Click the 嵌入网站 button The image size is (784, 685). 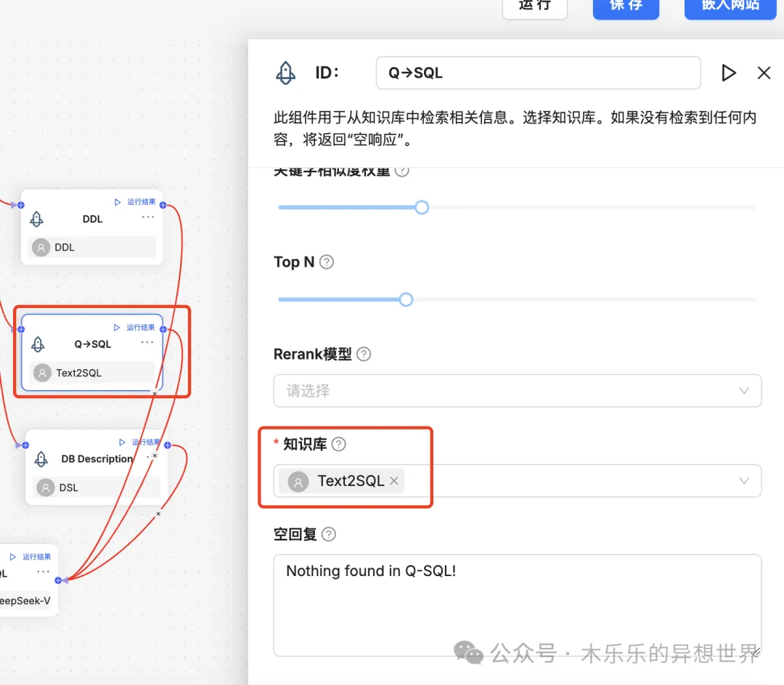pyautogui.click(x=730, y=7)
